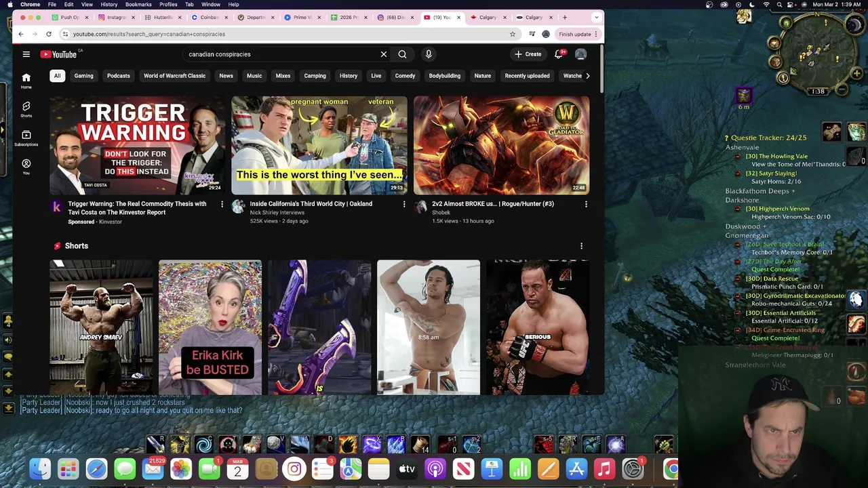Open Apple TV from the Dock

pos(407,469)
